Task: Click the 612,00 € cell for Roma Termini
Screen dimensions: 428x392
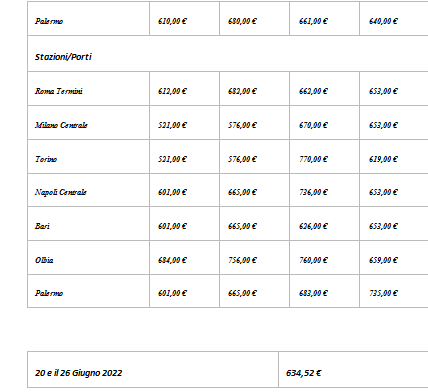Action: 172,91
